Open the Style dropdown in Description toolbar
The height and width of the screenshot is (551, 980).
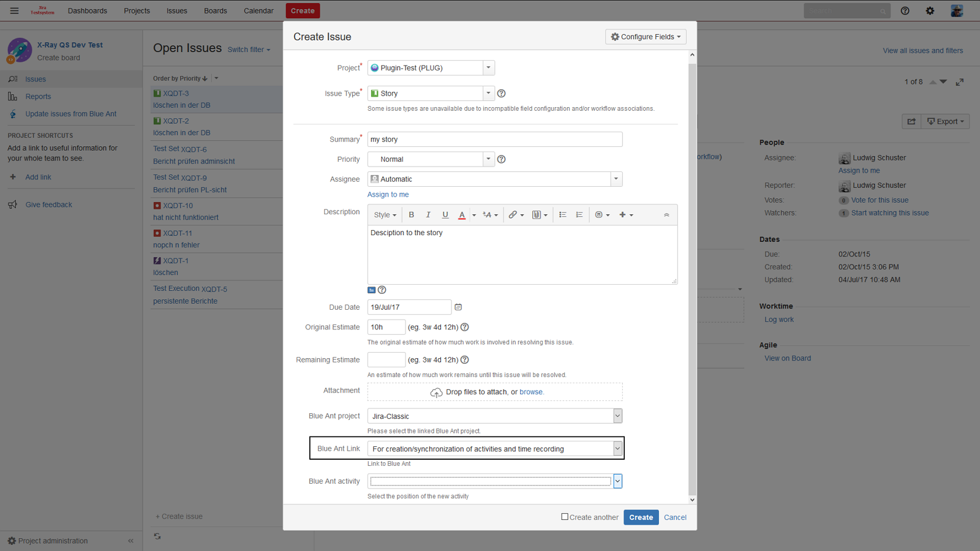pyautogui.click(x=385, y=215)
